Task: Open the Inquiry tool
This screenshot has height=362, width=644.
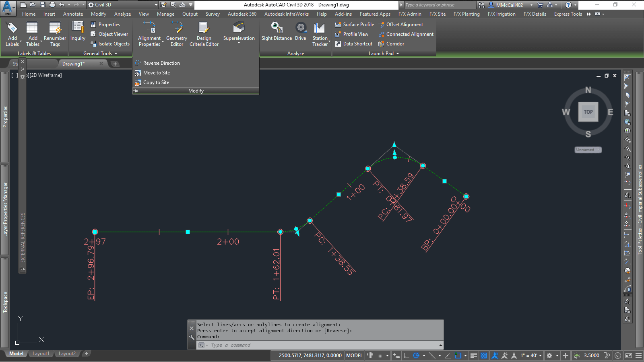Action: point(78,31)
